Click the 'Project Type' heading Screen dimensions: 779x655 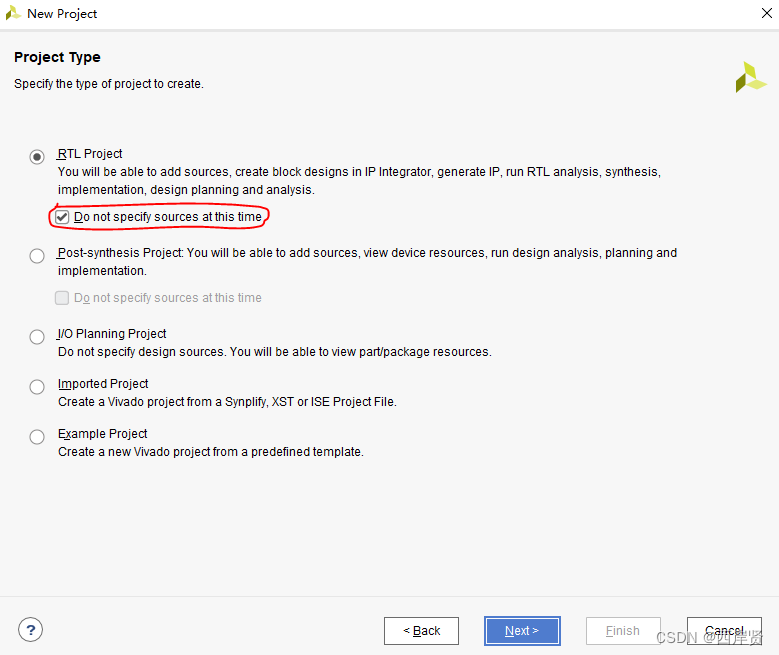point(57,57)
